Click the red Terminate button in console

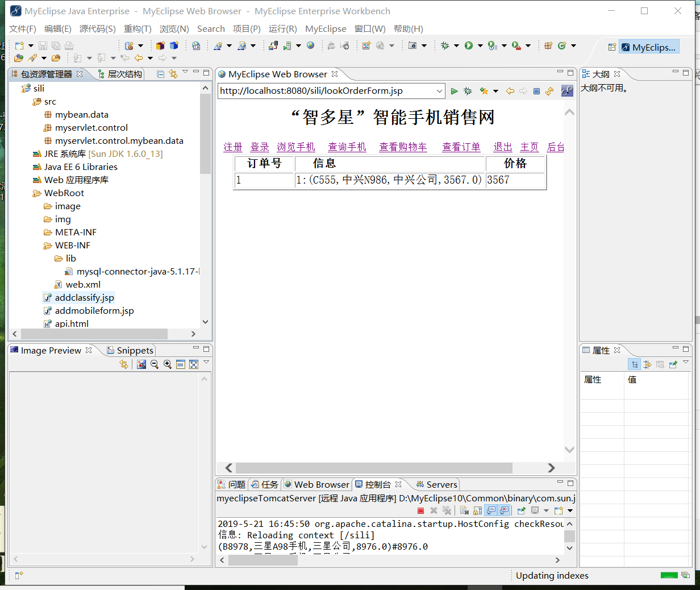point(420,510)
